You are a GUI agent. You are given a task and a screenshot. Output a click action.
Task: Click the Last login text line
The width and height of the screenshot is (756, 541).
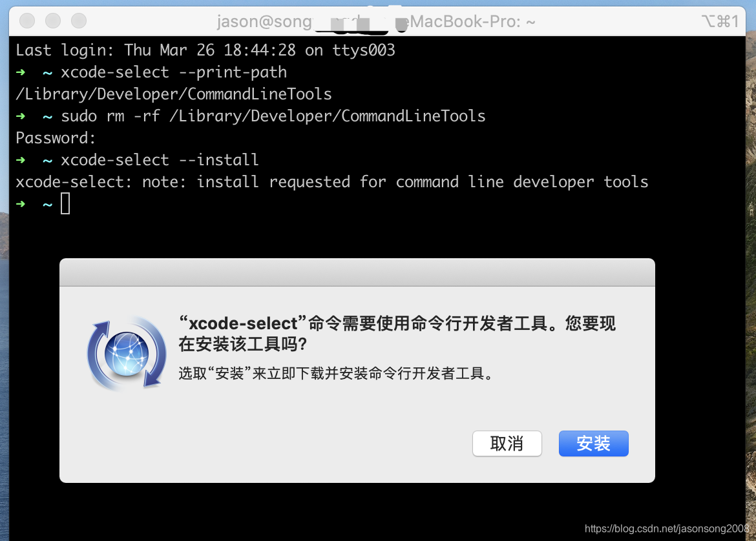205,50
